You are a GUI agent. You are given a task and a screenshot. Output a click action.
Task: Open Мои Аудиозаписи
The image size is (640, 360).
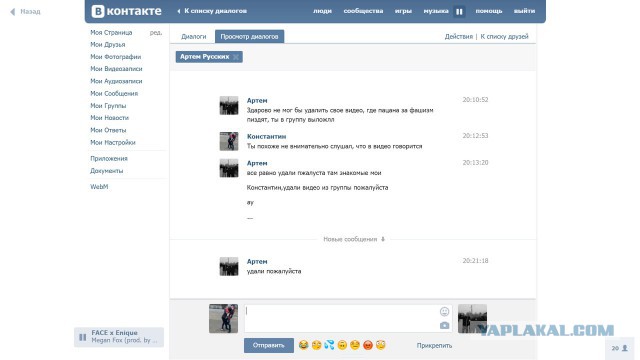click(x=116, y=81)
